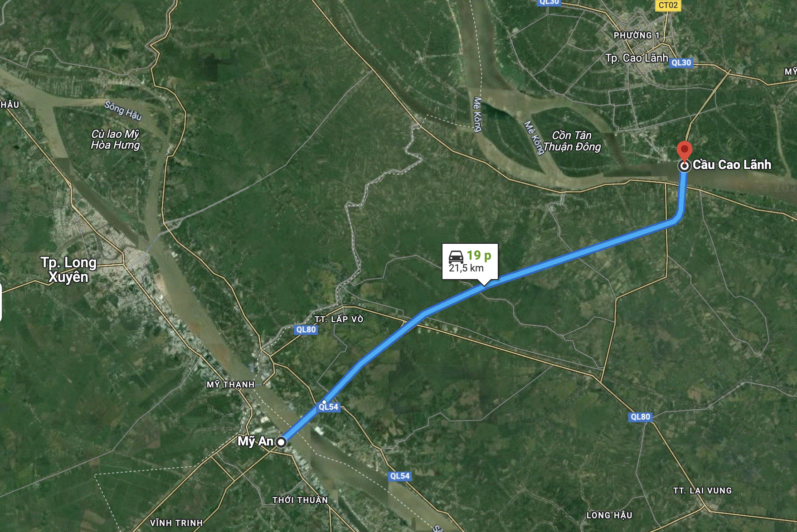Click the QL80 badge near Lấp Vò

(306, 329)
